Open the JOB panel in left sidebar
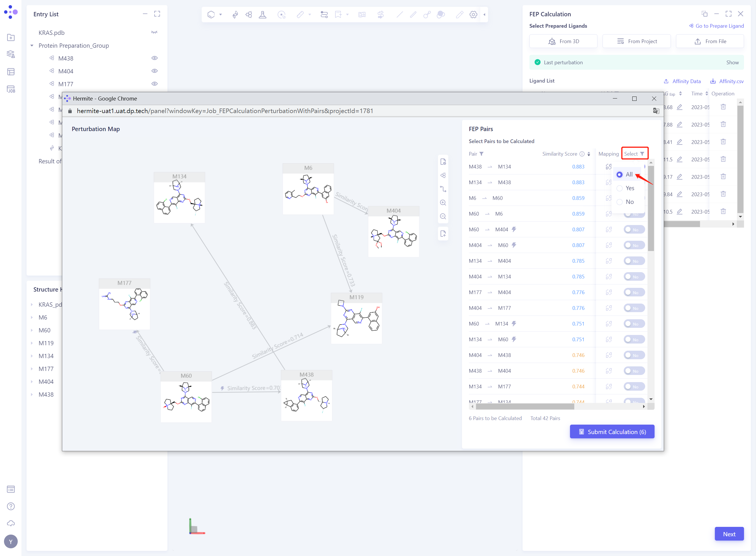This screenshot has height=556, width=756. tap(11, 89)
